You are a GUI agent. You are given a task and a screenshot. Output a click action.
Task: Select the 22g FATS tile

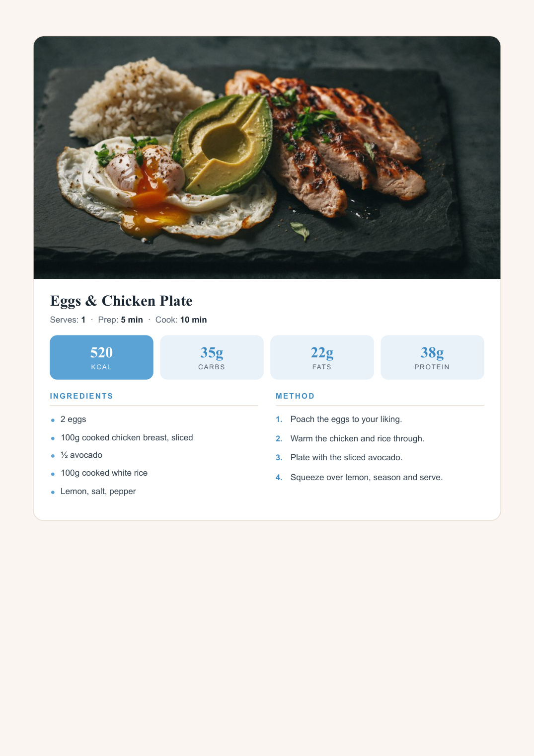322,357
